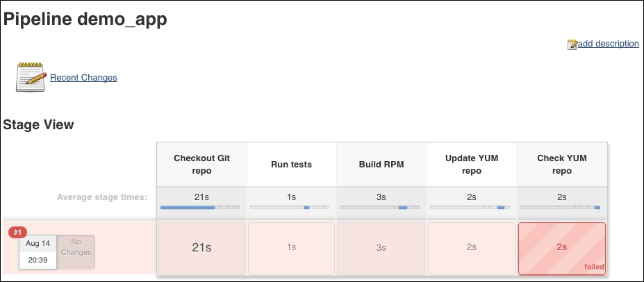Click the Checkout Git repo column header
644x282 pixels.
click(x=201, y=165)
